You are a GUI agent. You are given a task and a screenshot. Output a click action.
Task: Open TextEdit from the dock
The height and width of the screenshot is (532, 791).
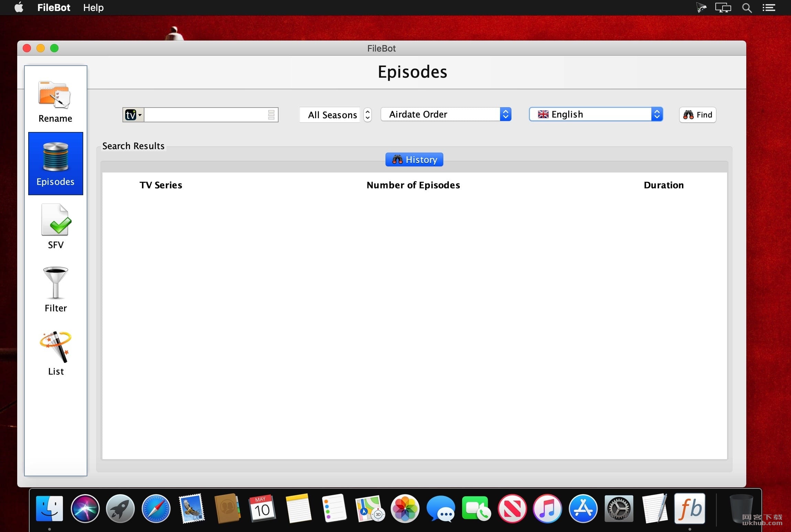click(654, 508)
